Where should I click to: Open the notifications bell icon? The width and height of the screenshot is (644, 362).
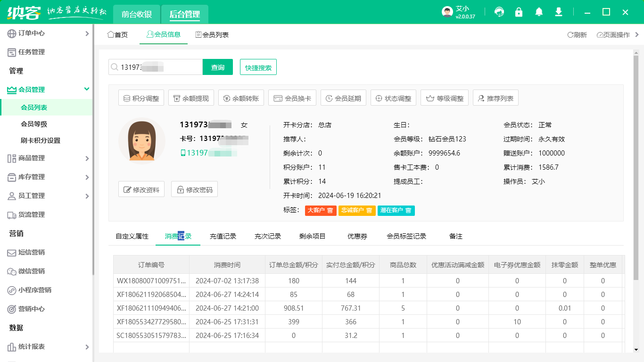(x=539, y=12)
